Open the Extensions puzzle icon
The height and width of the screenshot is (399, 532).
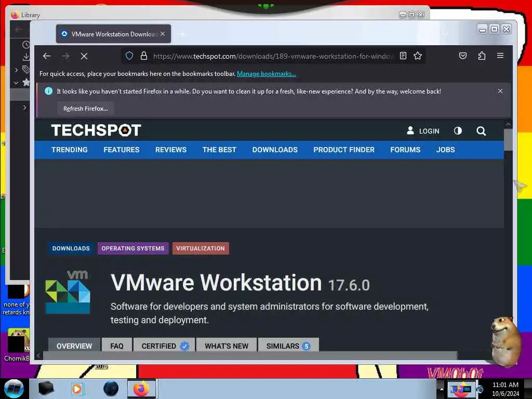pyautogui.click(x=482, y=56)
